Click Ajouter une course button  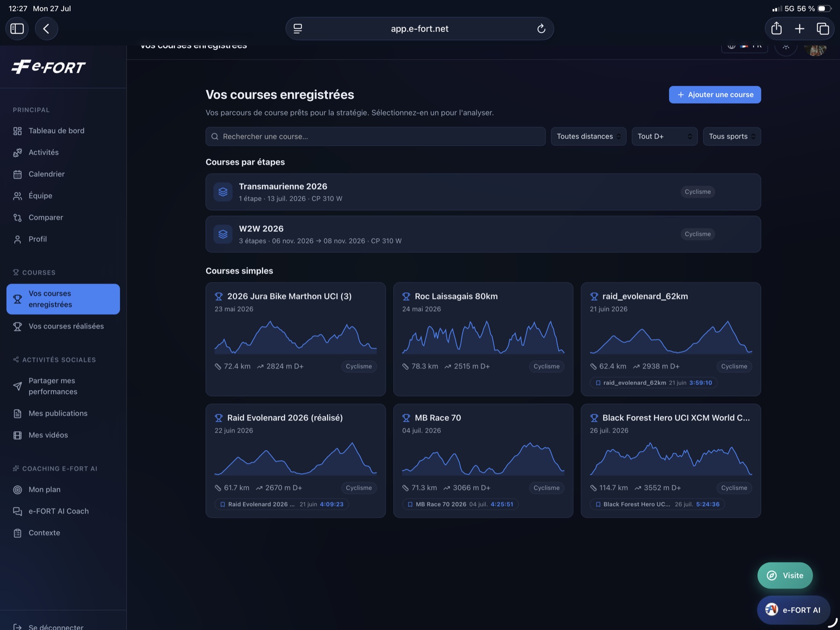[x=715, y=95]
